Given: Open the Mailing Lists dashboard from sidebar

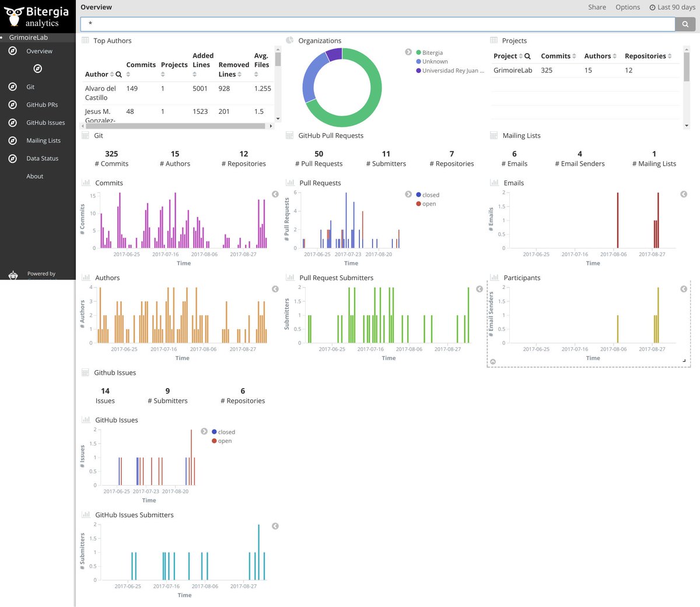Looking at the screenshot, I should click(43, 141).
